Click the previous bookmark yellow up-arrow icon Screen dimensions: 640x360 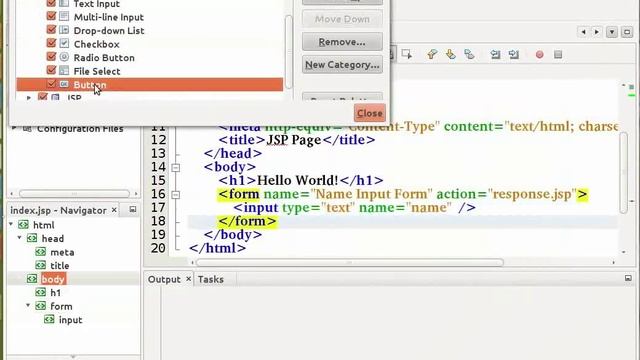click(432, 54)
